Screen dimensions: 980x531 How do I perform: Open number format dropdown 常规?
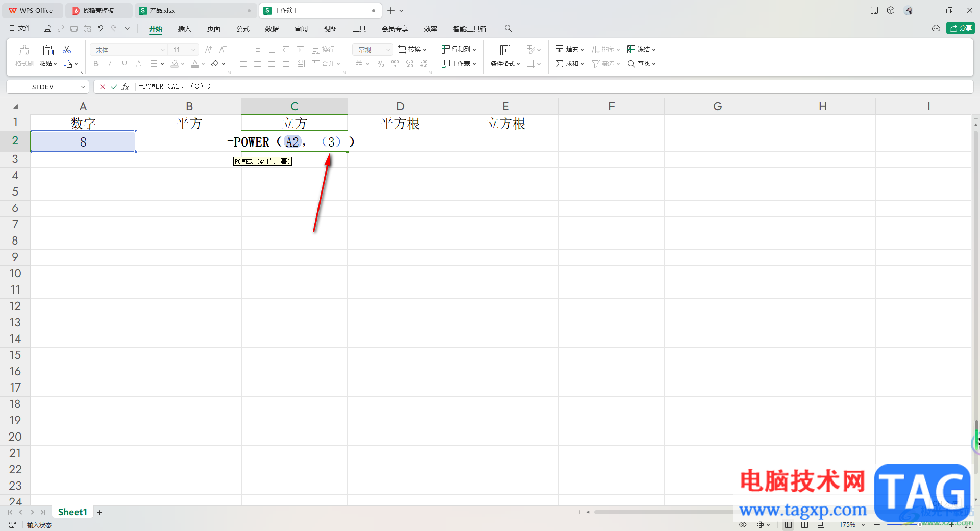click(388, 50)
